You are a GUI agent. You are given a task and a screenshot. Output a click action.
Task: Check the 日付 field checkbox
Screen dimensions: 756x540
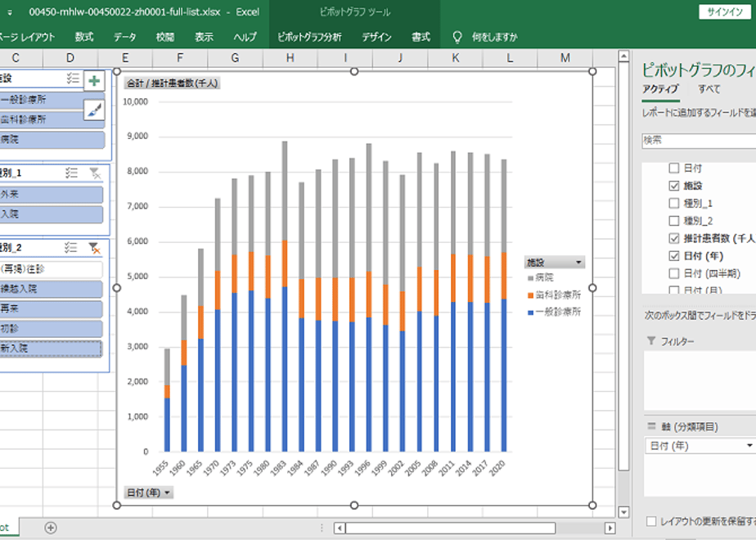pyautogui.click(x=674, y=169)
